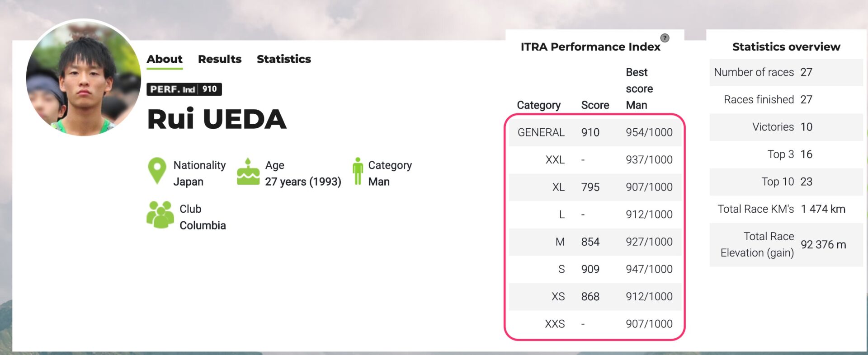The height and width of the screenshot is (355, 868).
Task: Click the green Nationality location pin icon
Action: click(x=157, y=170)
